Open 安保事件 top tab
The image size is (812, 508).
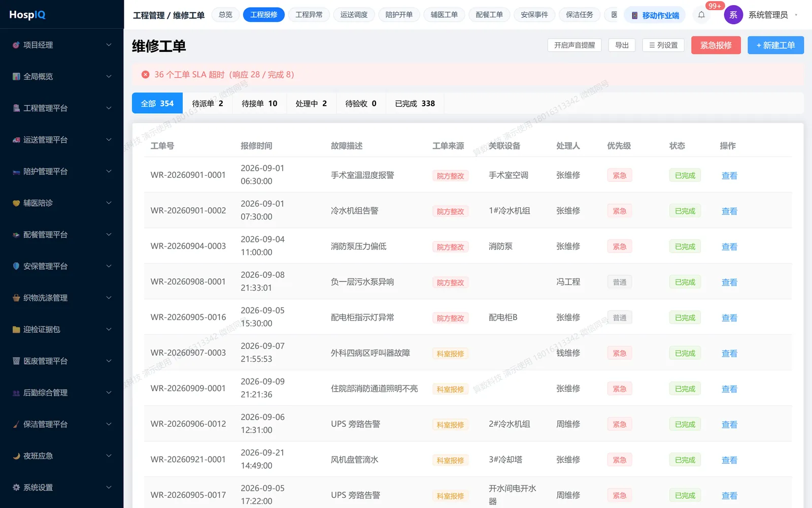pyautogui.click(x=534, y=15)
